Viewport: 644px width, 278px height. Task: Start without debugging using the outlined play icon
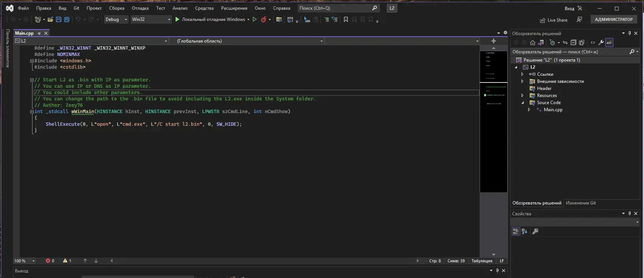click(x=255, y=19)
